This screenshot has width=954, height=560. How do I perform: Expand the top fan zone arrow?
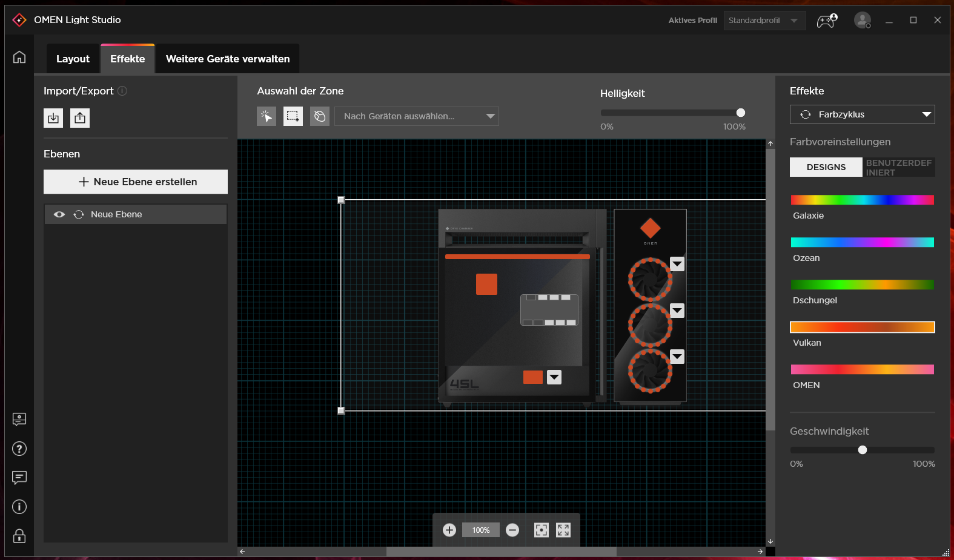pyautogui.click(x=677, y=264)
